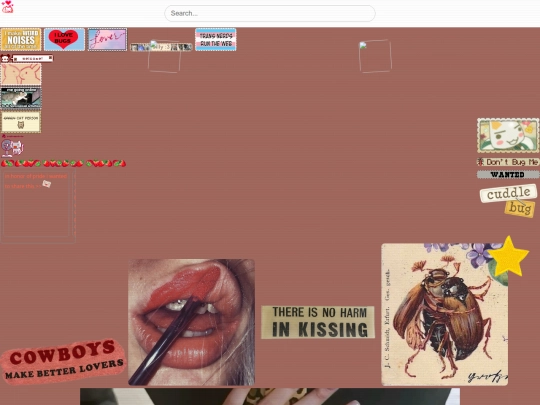Click the broken image placeholder at far right
Viewport: 540px width, 405px height.
[375, 56]
